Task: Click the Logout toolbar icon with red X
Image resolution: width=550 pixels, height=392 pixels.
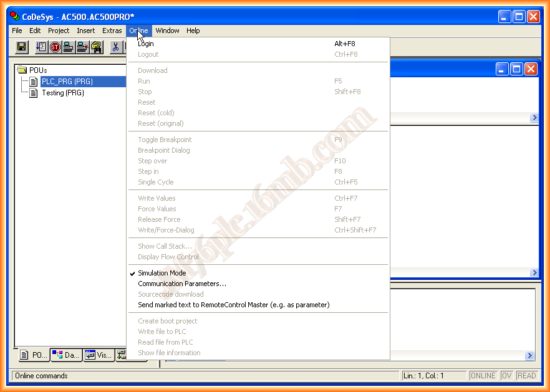Action: click(82, 47)
